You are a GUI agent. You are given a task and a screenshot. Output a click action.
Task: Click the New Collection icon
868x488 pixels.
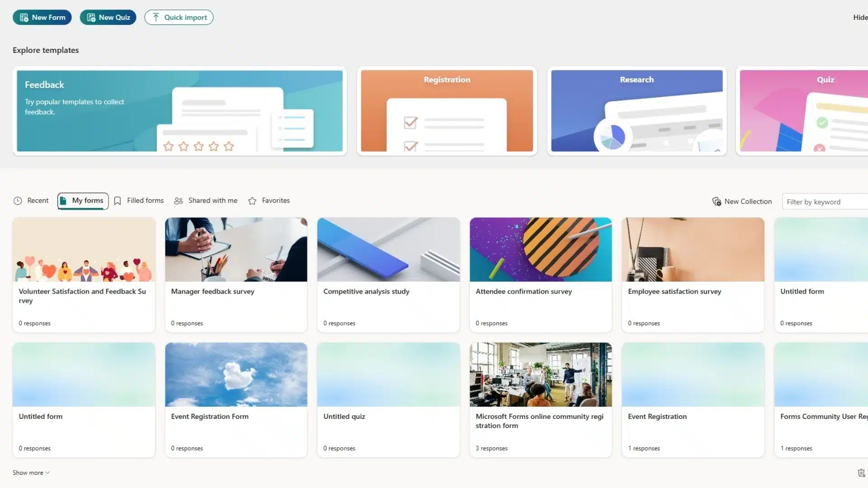717,202
